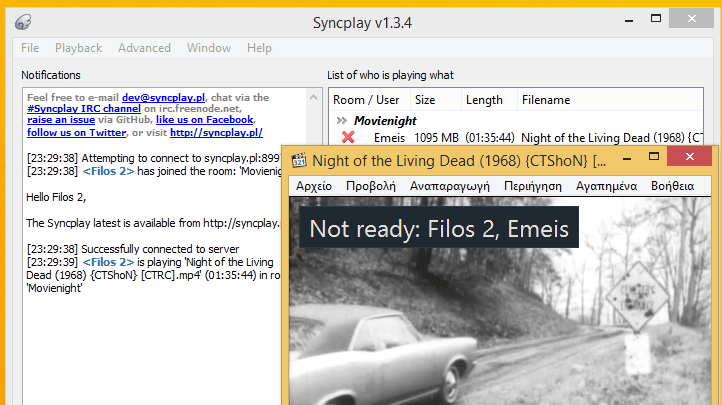The image size is (722, 405).
Task: Open the #Syncplay IRC channel link
Action: pyautogui.click(x=84, y=109)
